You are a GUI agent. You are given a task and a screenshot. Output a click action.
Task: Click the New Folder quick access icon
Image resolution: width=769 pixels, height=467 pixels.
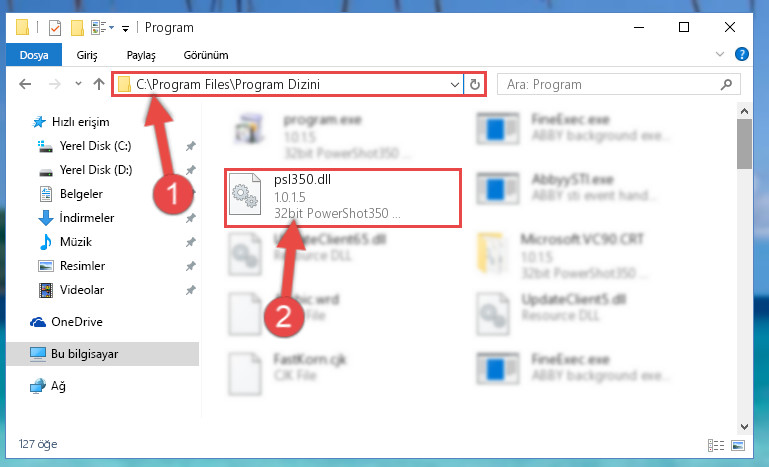(x=77, y=28)
